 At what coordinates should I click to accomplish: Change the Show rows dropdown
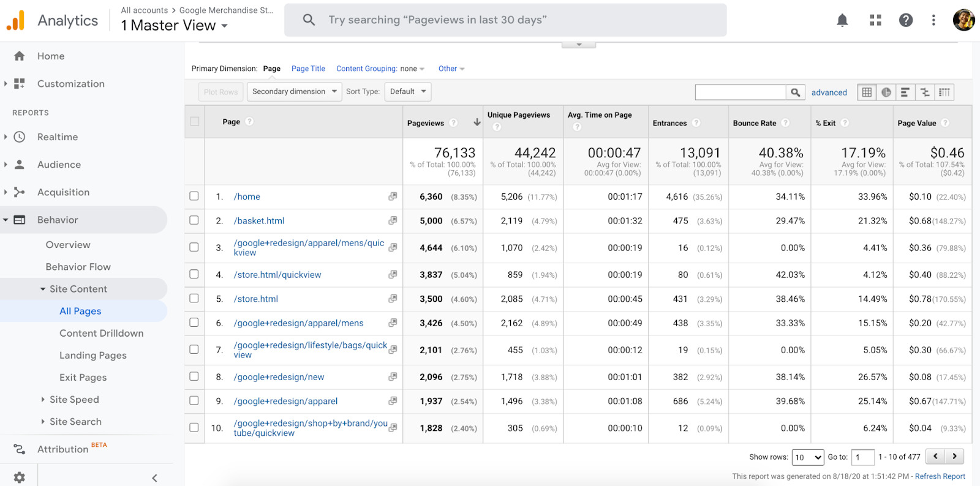point(808,457)
